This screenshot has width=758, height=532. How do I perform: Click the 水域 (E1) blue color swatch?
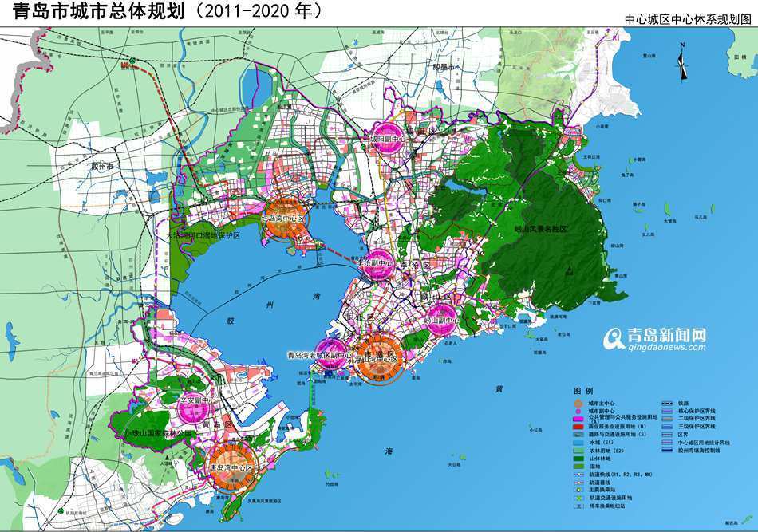tap(578, 442)
